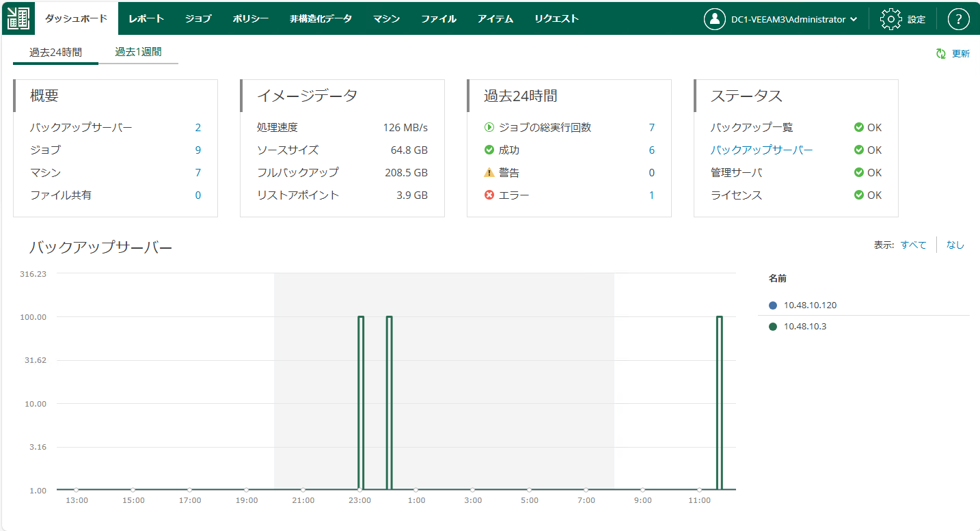Go to the リクエスト tab
This screenshot has height=531, width=980.
coord(557,18)
